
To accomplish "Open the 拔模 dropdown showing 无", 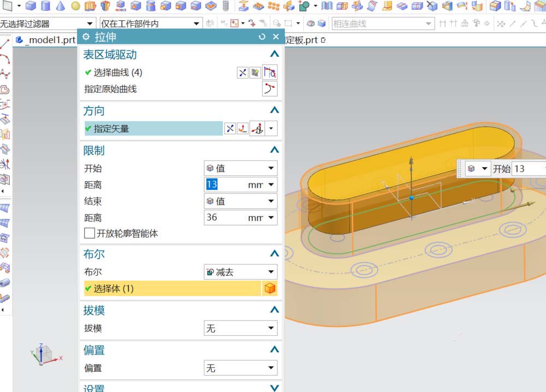I will (x=240, y=328).
